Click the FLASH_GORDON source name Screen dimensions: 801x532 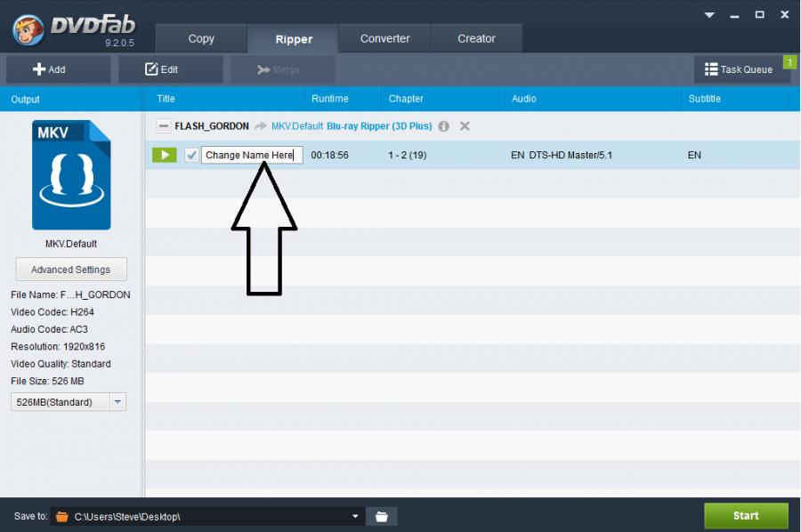coord(212,126)
